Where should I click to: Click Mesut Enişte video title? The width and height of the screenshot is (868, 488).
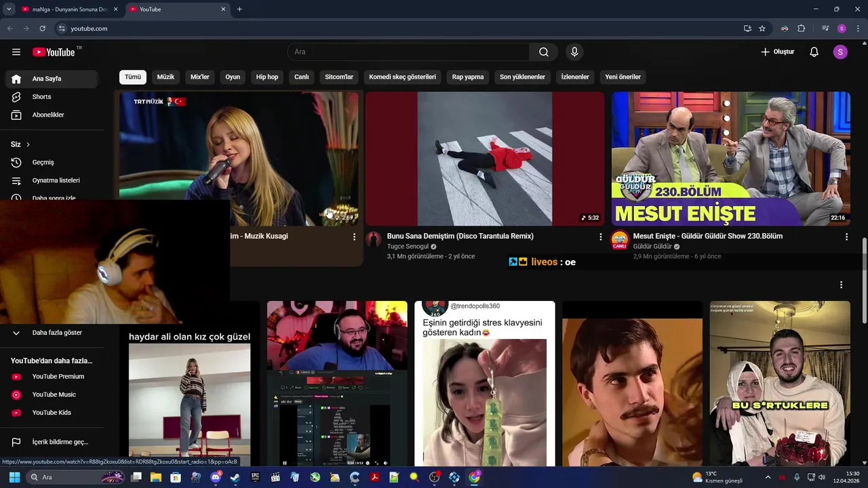click(708, 237)
